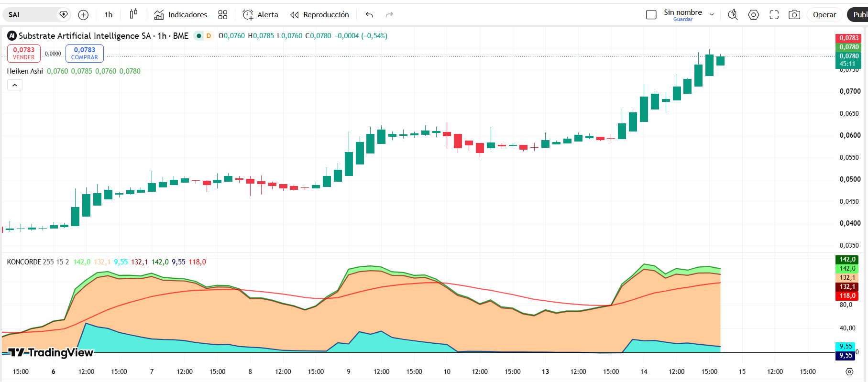Viewport: 868px width, 382px height.
Task: Take a chart snapshot with camera icon
Action: pyautogui.click(x=794, y=15)
